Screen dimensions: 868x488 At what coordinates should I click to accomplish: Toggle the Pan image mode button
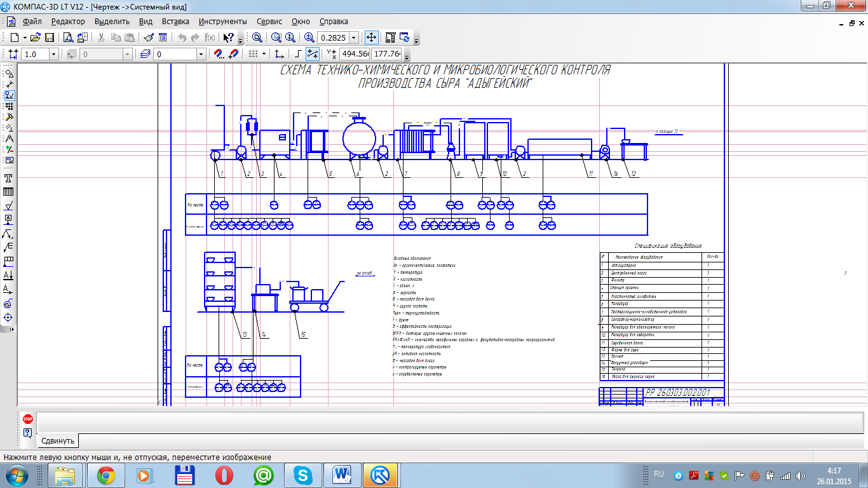(371, 37)
